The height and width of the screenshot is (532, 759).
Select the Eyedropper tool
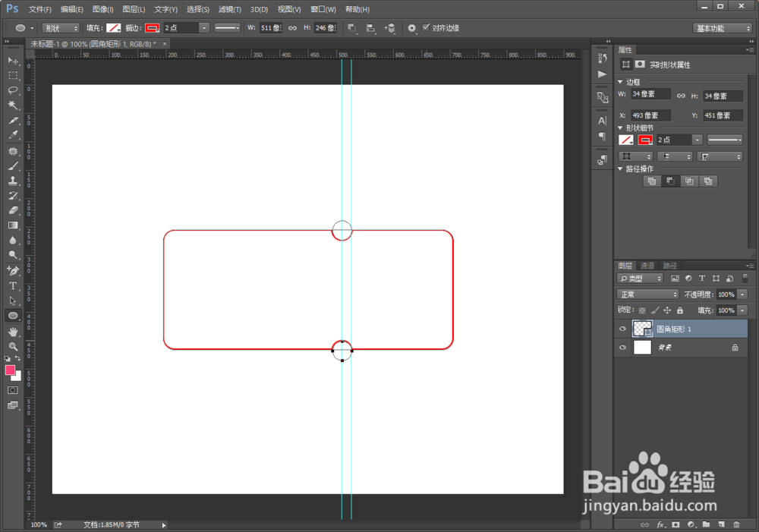(13, 136)
